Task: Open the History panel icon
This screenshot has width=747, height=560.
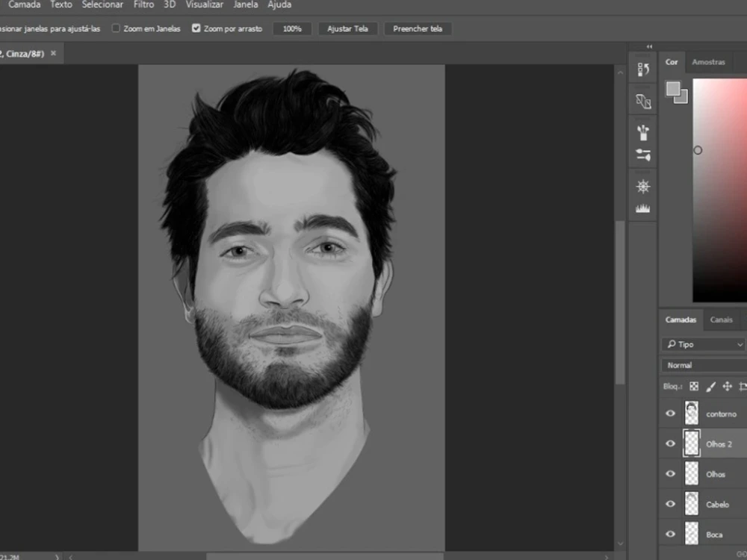Action: [643, 69]
